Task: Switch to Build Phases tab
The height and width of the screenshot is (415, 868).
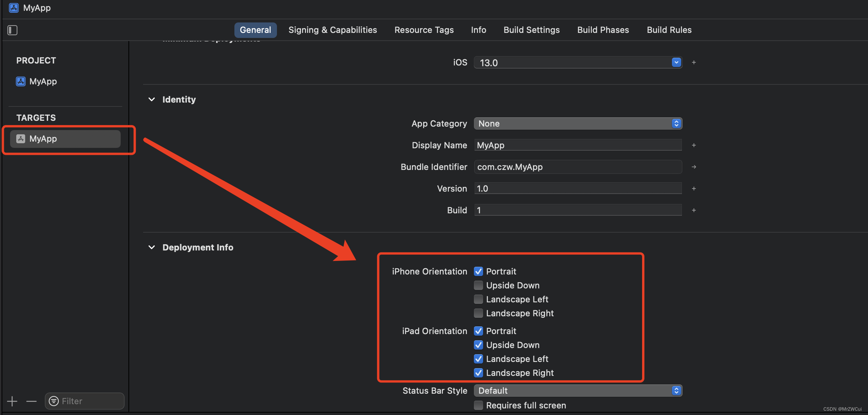Action: [603, 30]
